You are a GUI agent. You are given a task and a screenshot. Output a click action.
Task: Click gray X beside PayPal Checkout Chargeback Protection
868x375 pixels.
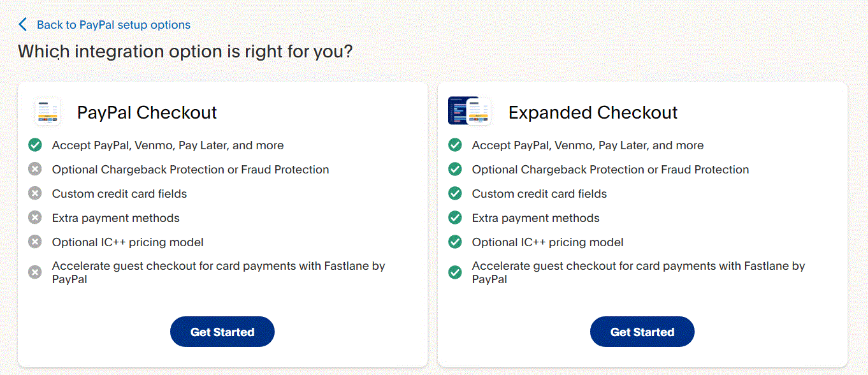coord(35,170)
